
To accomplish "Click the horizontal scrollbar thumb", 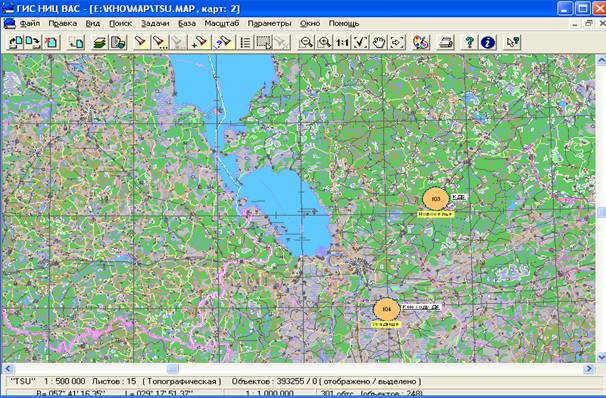I will 172,369.
